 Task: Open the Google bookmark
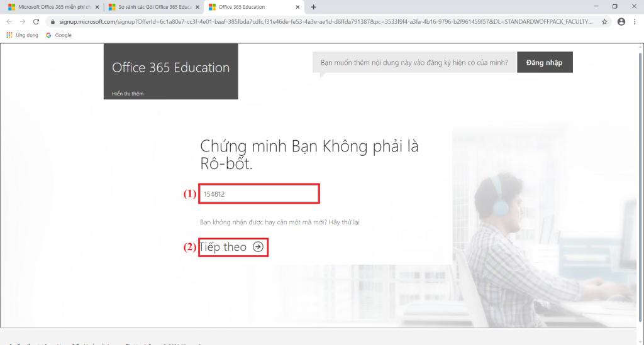(x=58, y=35)
